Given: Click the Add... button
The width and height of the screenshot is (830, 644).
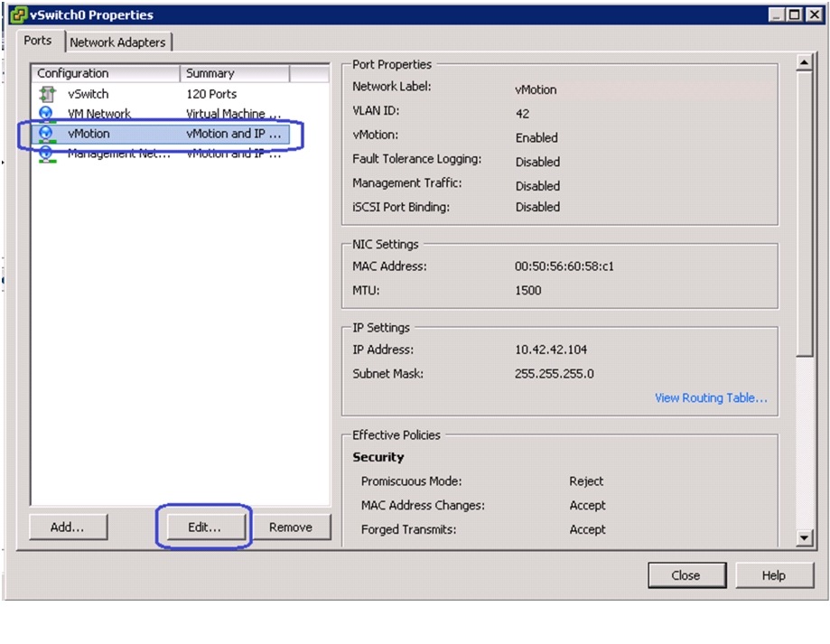Looking at the screenshot, I should (68, 527).
